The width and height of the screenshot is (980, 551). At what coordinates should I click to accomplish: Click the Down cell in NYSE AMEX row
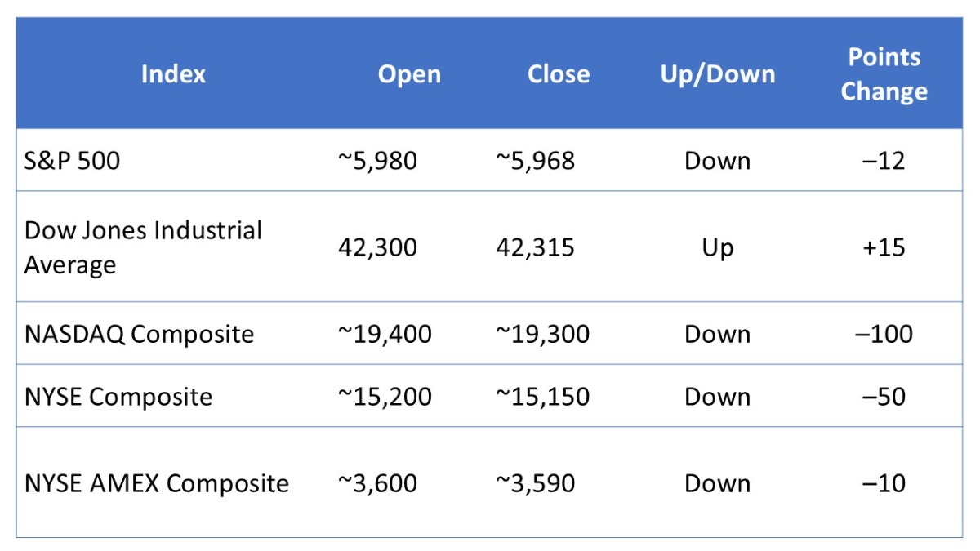[717, 483]
